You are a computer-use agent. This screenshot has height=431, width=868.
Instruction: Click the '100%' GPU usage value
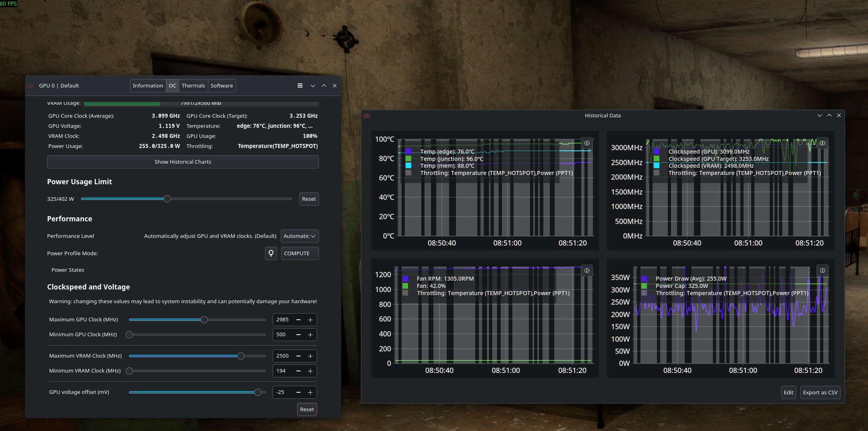point(310,136)
